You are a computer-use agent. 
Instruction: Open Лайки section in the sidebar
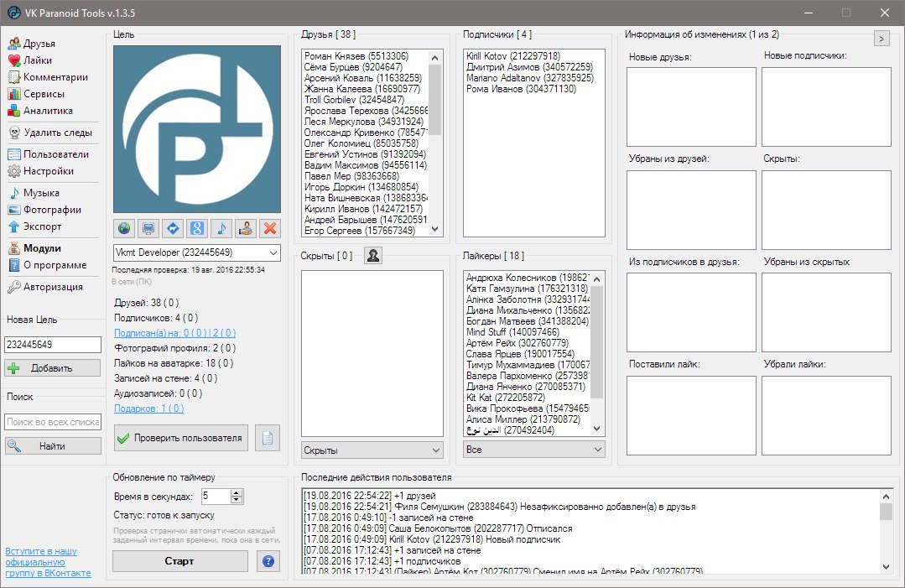[38, 60]
